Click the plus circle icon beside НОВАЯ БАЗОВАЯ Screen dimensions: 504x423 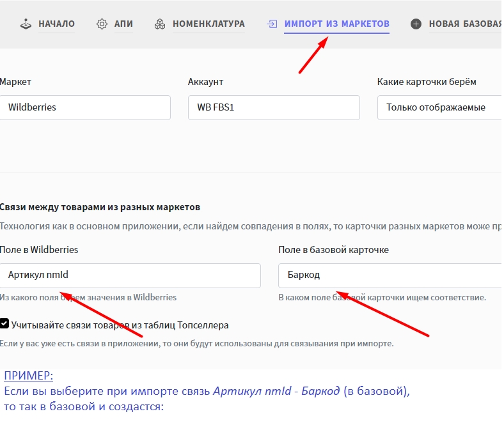pyautogui.click(x=416, y=24)
